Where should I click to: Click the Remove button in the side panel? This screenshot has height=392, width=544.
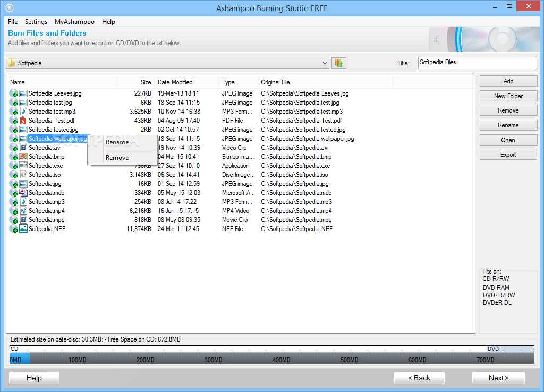(x=508, y=110)
